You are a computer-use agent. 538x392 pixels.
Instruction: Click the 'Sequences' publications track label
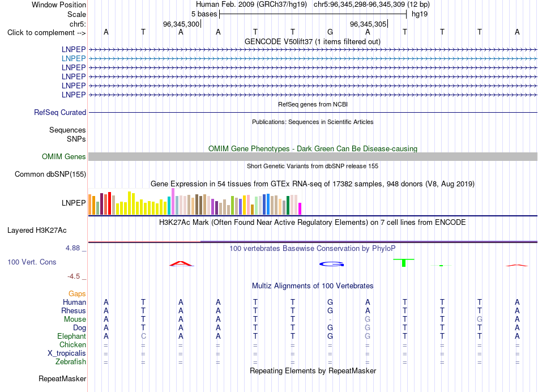(x=67, y=130)
